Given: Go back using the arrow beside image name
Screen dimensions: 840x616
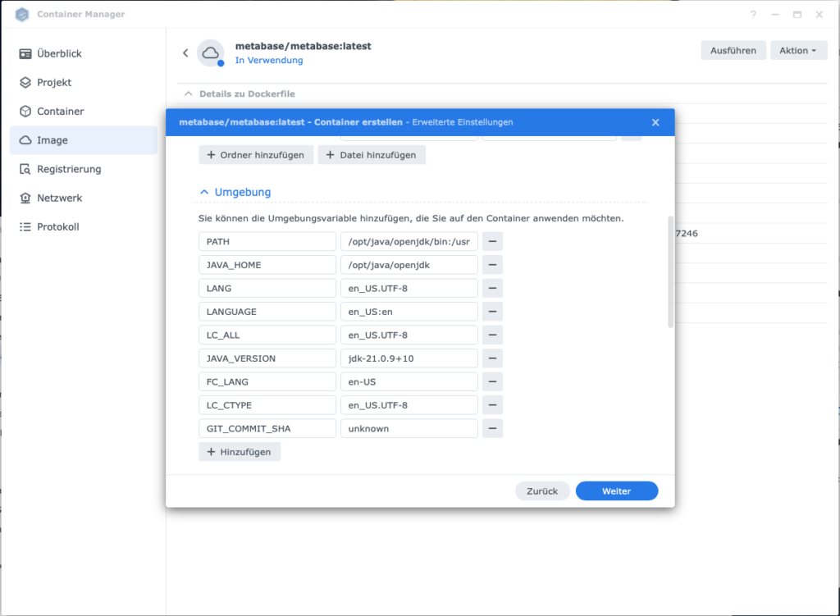Looking at the screenshot, I should (x=185, y=53).
